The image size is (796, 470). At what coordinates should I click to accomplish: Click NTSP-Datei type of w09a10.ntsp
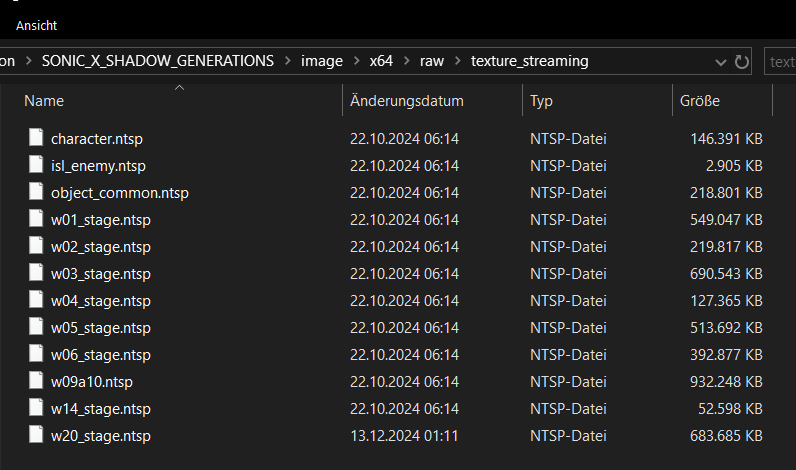568,382
